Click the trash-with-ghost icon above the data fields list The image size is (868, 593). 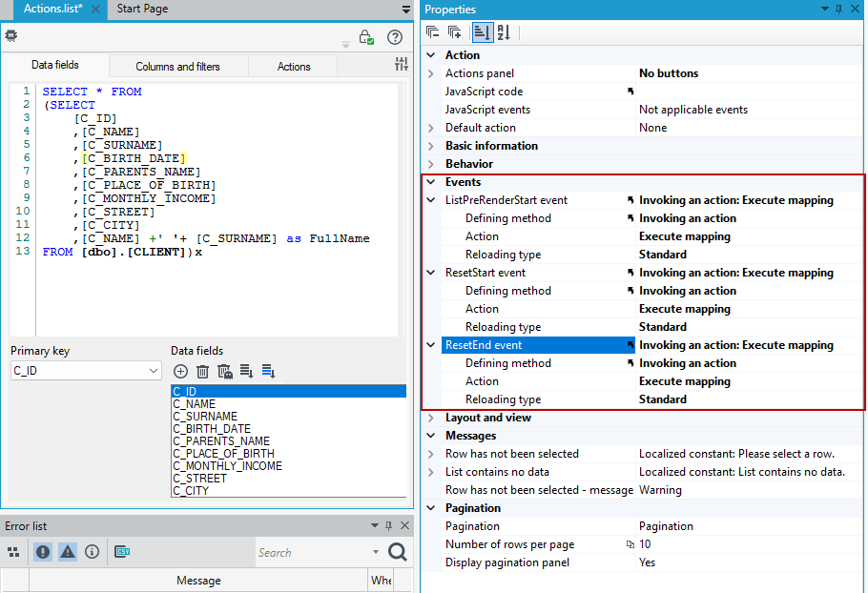tap(225, 372)
